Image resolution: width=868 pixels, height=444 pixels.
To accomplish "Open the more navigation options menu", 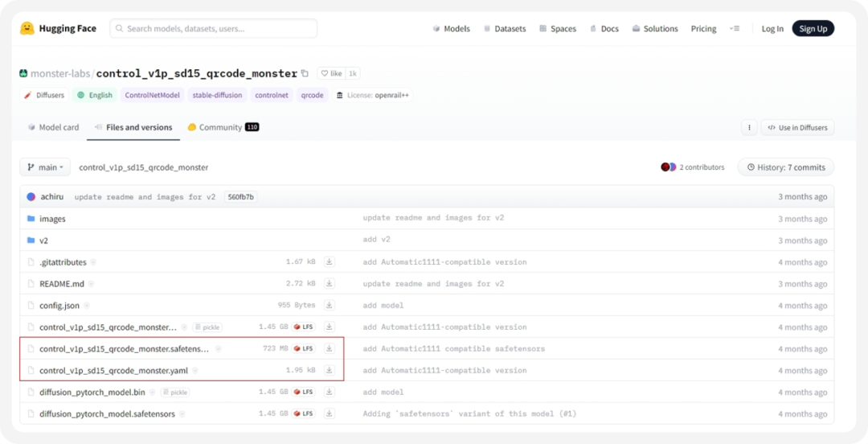I will point(735,29).
